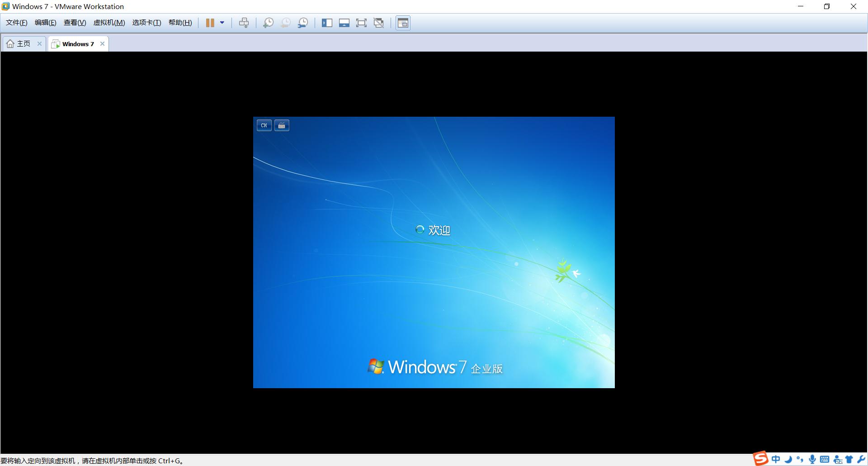
Task: Minimize the VMware Workstation window
Action: pyautogui.click(x=801, y=6)
